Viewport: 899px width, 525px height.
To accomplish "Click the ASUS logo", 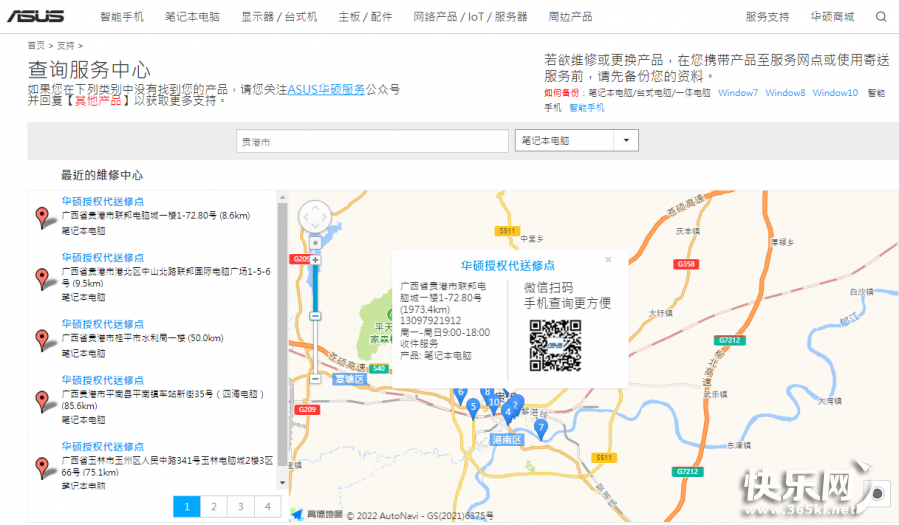I will click(36, 17).
